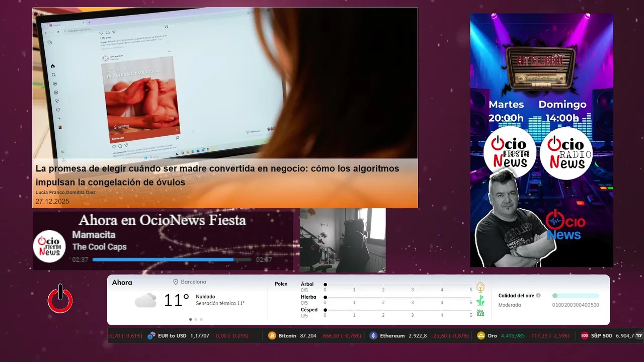Viewport: 644px width, 362px height.
Task: Click the plant pollen icon for Hierba
Action: (480, 300)
